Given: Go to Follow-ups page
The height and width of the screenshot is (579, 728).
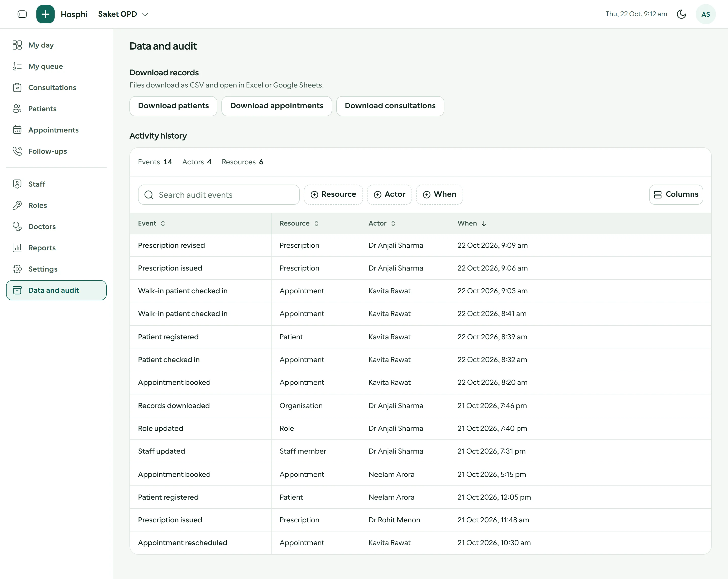Looking at the screenshot, I should (x=56, y=151).
